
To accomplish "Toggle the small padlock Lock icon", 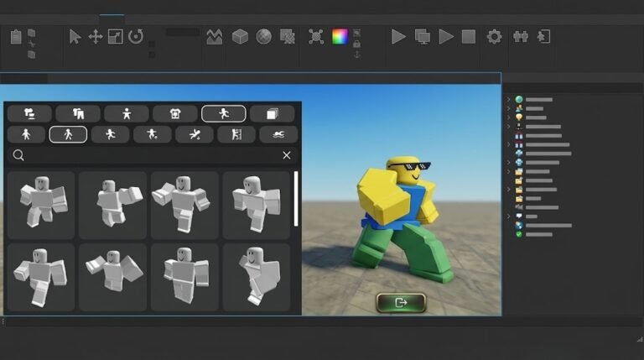I will tap(357, 44).
